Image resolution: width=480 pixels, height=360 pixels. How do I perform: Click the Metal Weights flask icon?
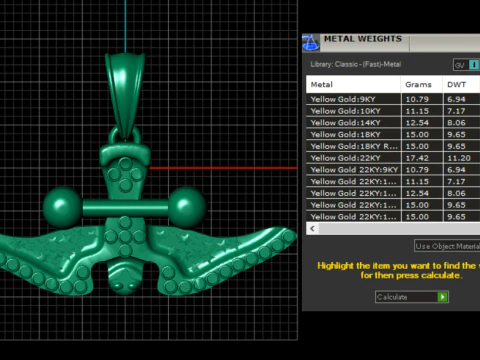(x=311, y=43)
